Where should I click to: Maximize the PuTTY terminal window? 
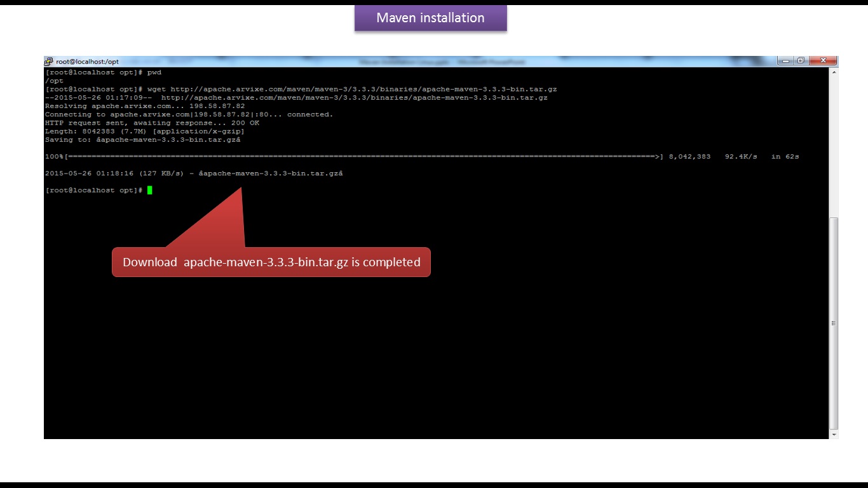(801, 60)
